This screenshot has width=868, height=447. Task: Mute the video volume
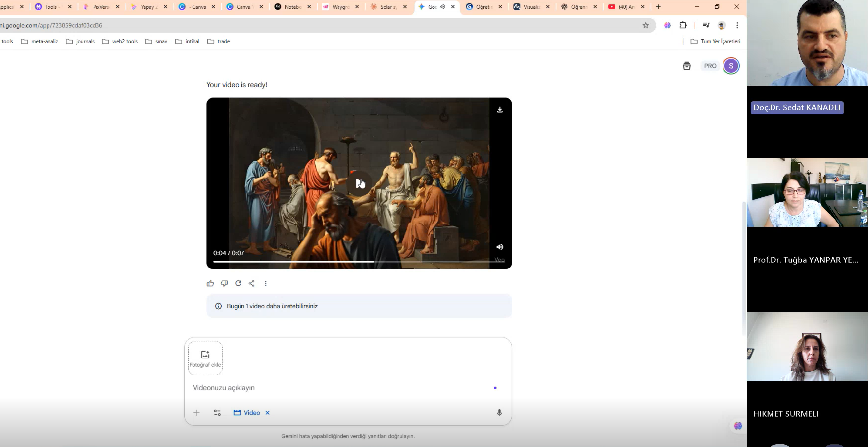pyautogui.click(x=500, y=247)
